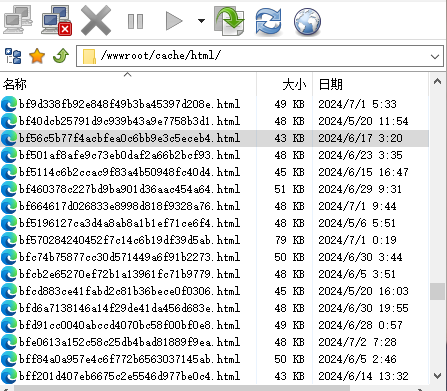The width and height of the screenshot is (447, 391).
Task: Select file bfc74b75877cc30d571449a6f91b2273.html
Action: coord(129,257)
